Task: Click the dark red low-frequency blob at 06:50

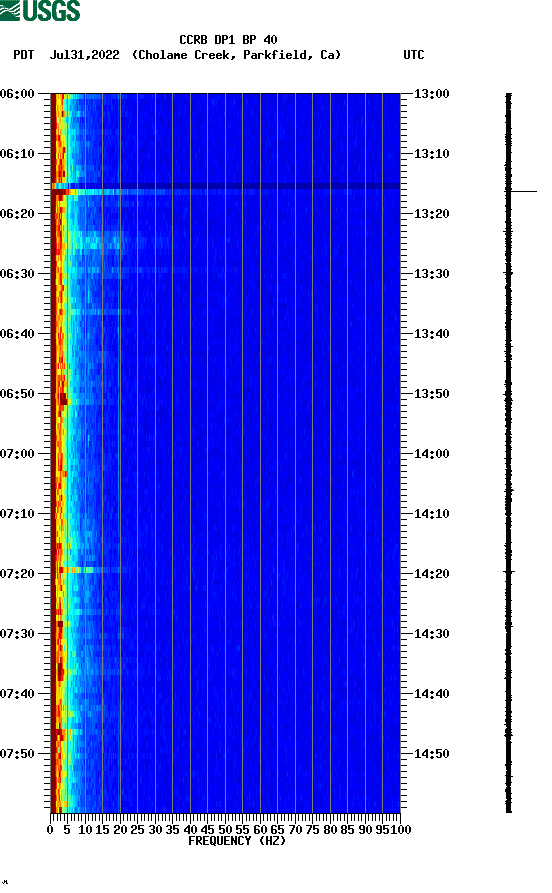Action: point(63,398)
